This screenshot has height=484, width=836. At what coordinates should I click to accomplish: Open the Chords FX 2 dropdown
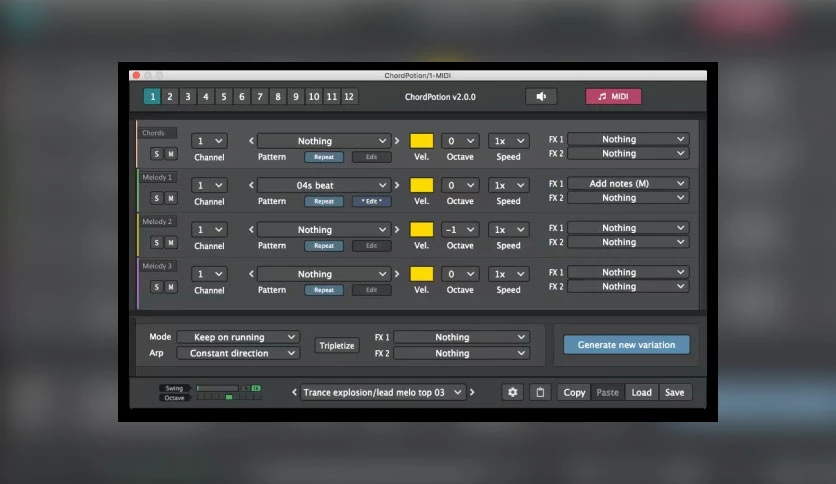click(628, 154)
